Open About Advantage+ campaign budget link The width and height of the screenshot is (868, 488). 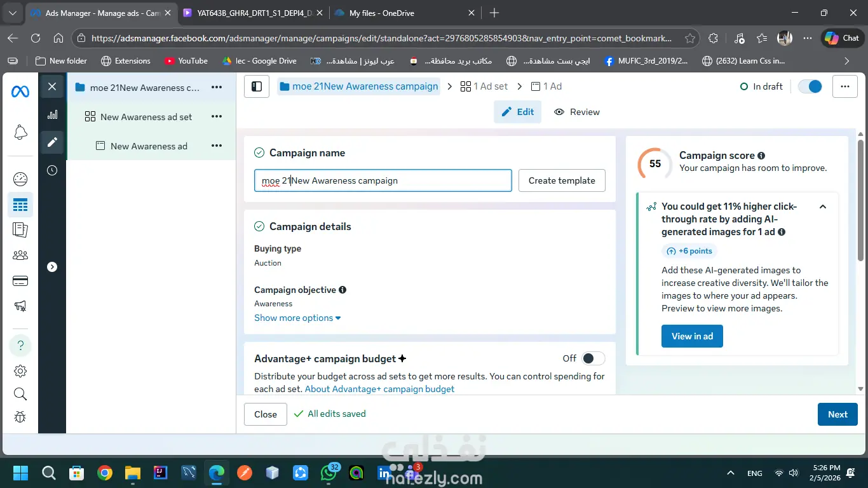click(x=379, y=389)
